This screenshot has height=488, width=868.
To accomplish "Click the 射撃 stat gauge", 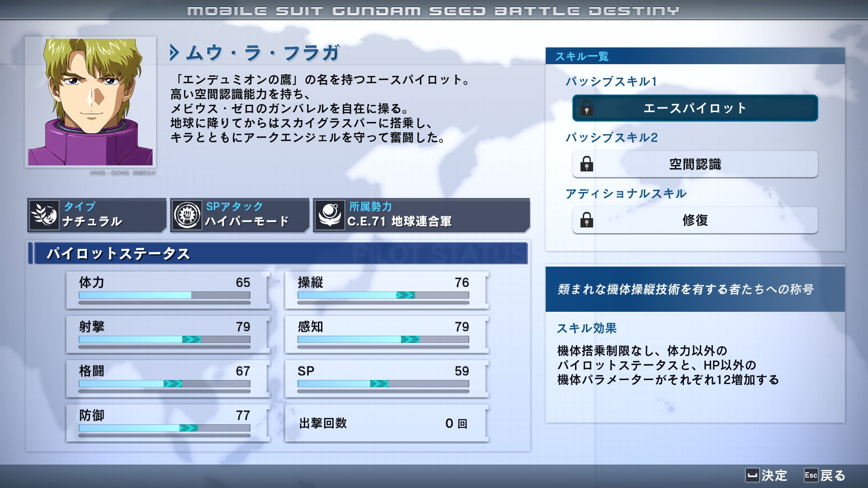I will (164, 339).
